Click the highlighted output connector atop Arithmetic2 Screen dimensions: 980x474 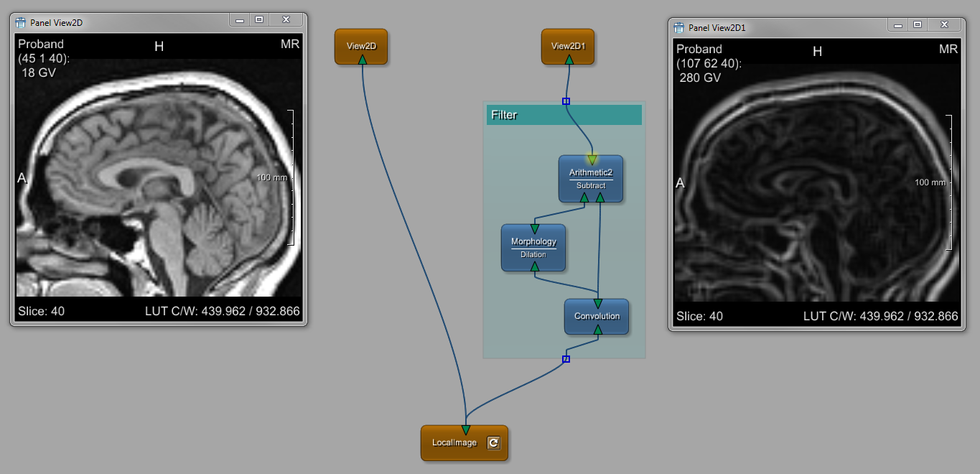click(x=592, y=159)
